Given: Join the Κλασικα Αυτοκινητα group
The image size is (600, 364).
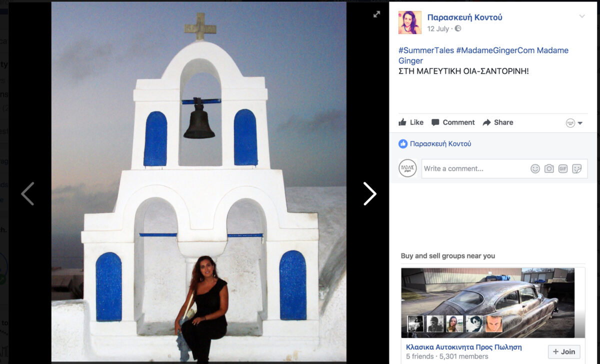Looking at the screenshot, I should click(563, 351).
